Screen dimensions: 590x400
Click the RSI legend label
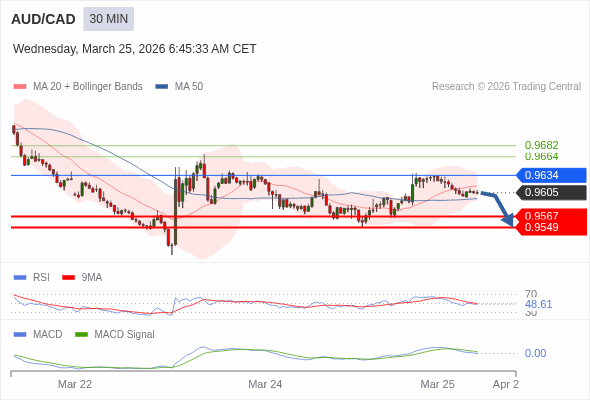pos(41,277)
